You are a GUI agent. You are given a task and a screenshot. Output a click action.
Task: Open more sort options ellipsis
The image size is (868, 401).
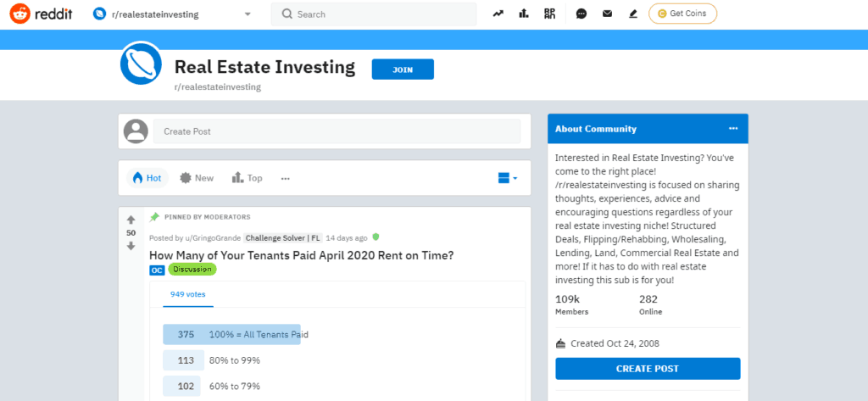point(285,178)
